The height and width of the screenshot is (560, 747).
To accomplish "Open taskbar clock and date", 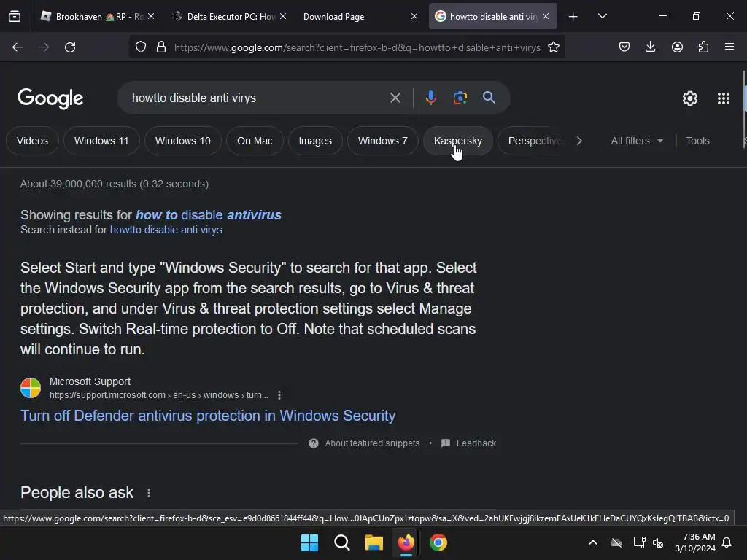I will pos(695,542).
